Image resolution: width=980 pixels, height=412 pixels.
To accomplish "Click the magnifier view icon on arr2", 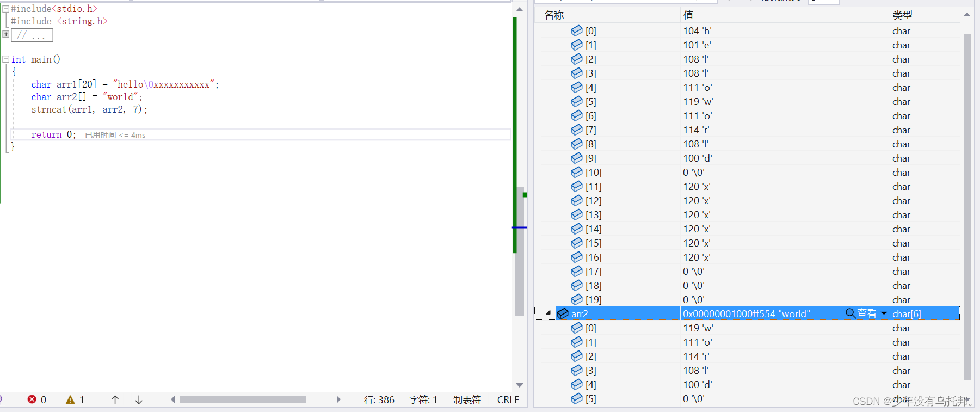I will tap(850, 313).
